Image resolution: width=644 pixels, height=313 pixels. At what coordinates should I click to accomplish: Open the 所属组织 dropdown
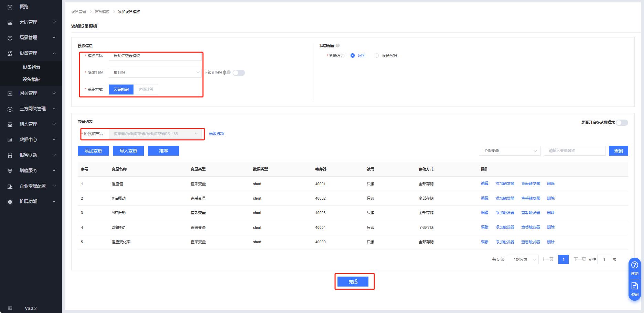pyautogui.click(x=155, y=72)
